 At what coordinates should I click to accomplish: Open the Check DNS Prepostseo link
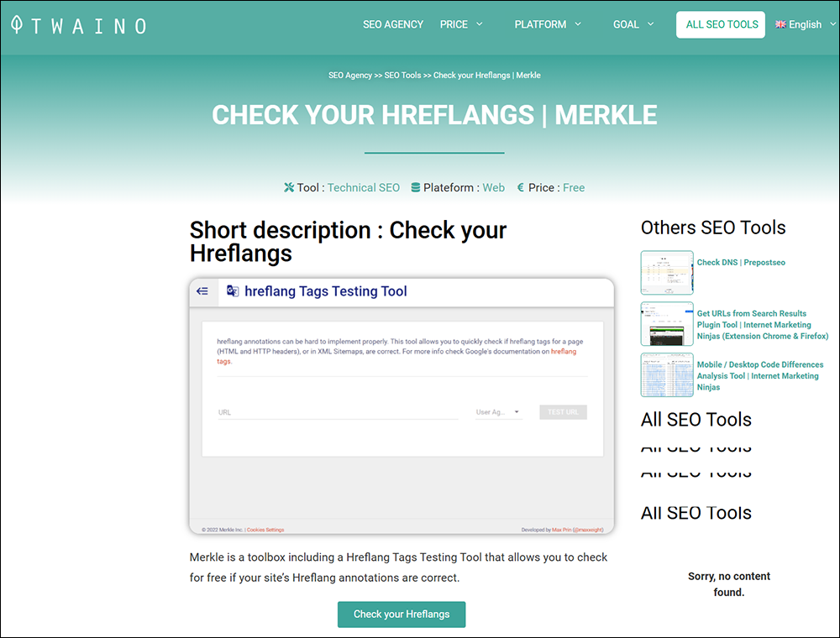click(x=741, y=262)
